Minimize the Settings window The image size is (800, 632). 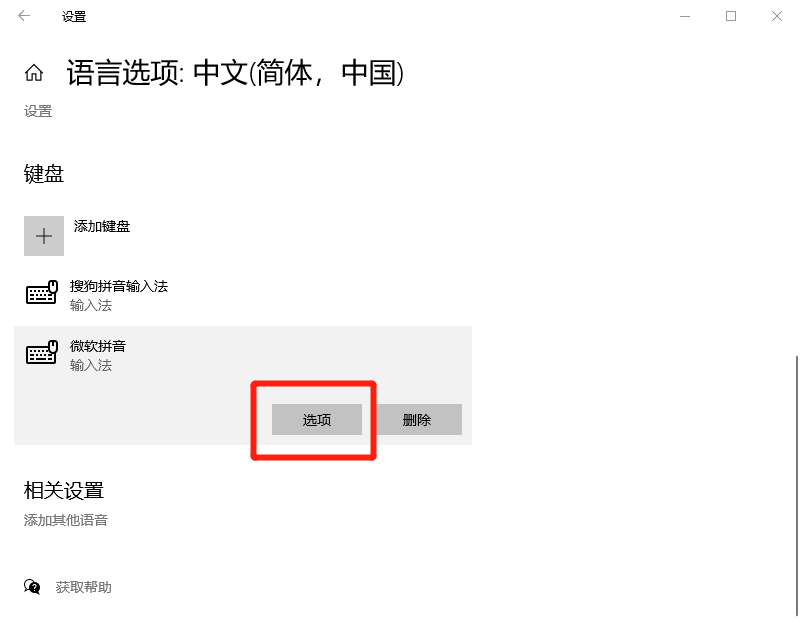[x=685, y=16]
